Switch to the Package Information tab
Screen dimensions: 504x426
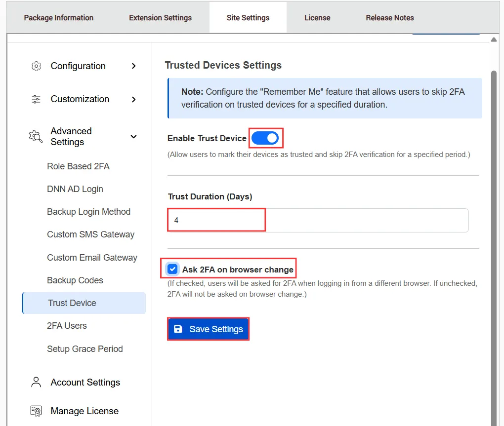59,18
